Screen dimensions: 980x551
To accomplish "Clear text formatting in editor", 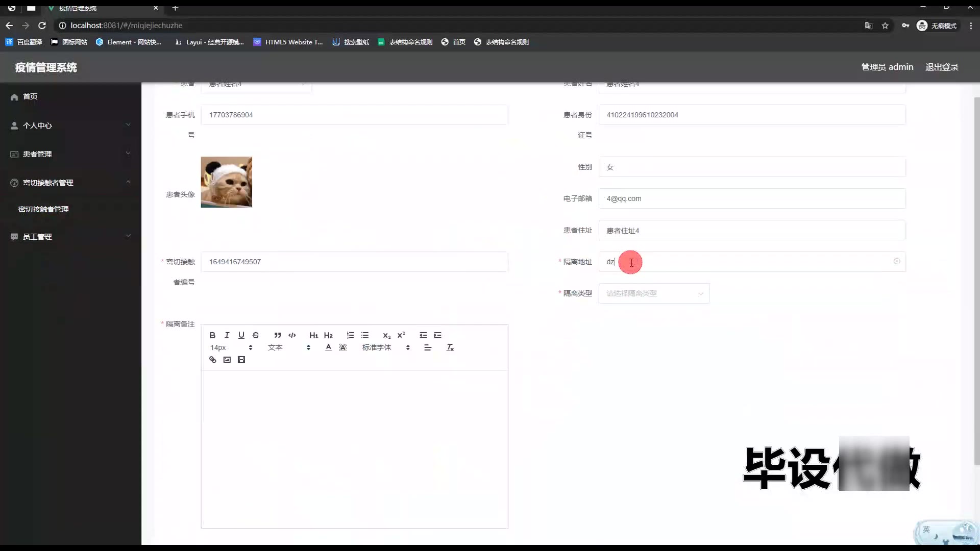I will tap(450, 347).
